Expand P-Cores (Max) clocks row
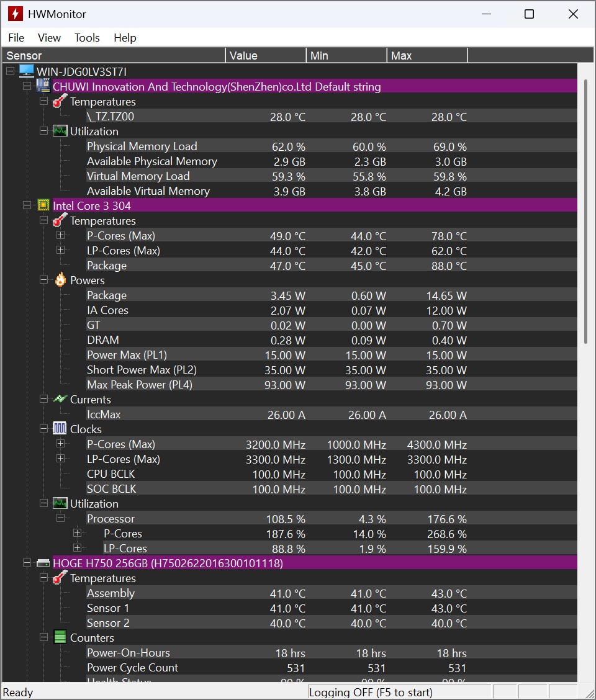Viewport: 596px width, 700px height. coord(60,444)
